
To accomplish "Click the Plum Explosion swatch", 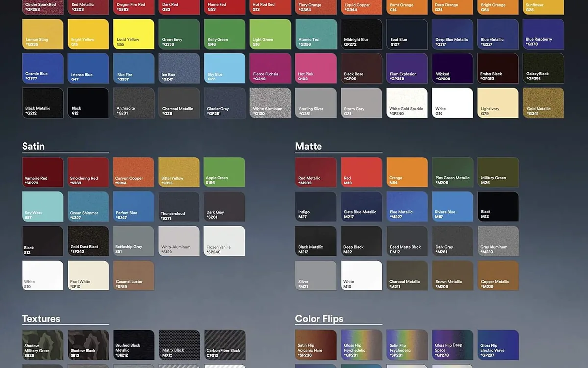I will click(407, 69).
